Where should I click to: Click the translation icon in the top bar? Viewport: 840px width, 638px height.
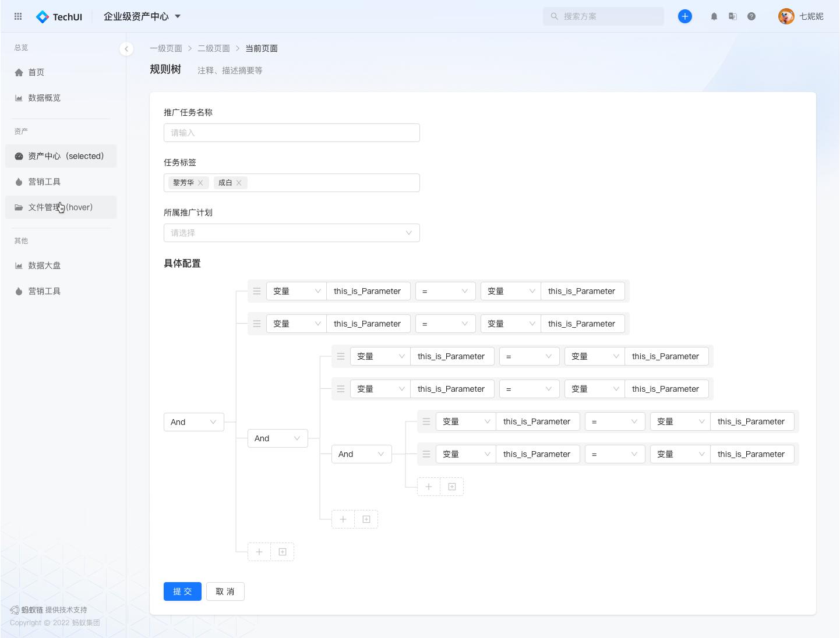(x=733, y=16)
